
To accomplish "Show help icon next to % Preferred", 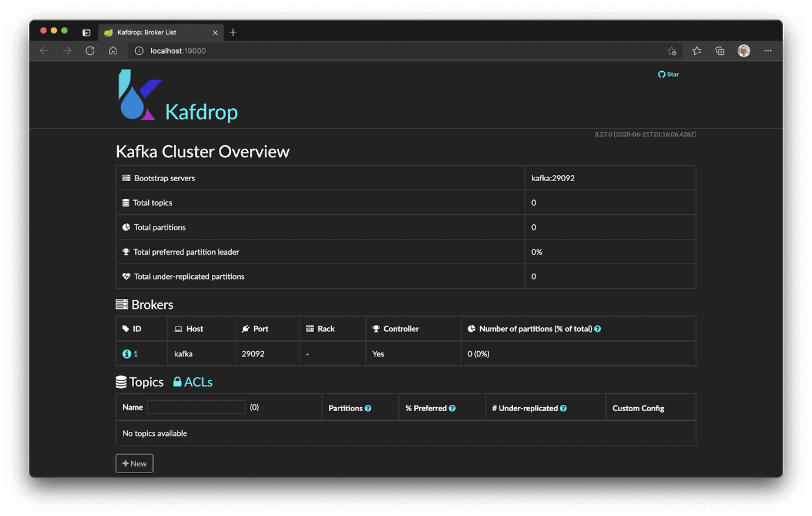I will click(x=452, y=408).
